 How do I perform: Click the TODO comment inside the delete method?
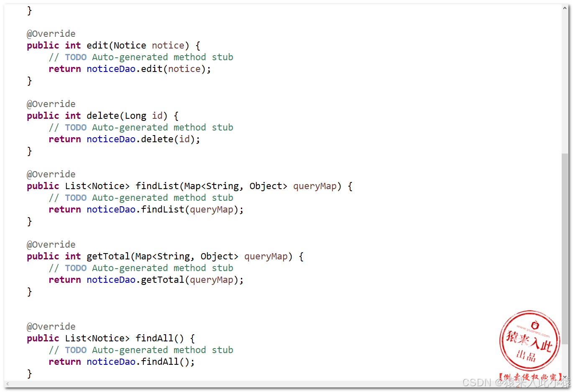pyautogui.click(x=141, y=127)
